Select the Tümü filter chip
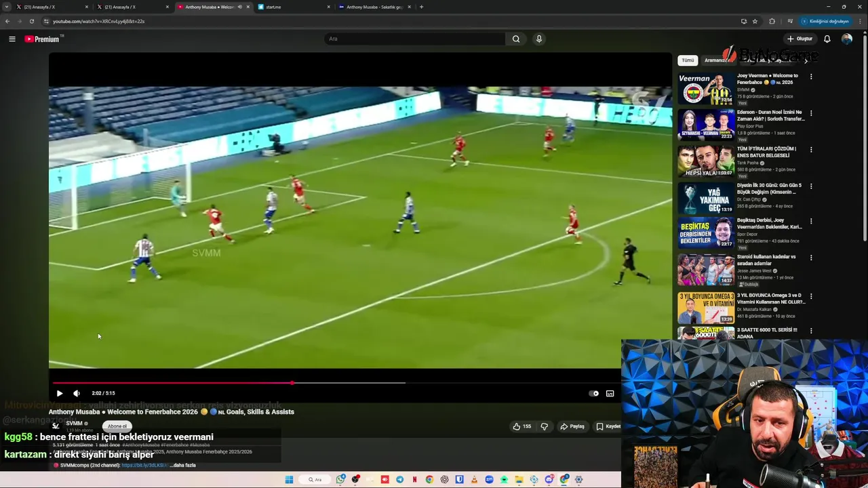The image size is (868, 488). (x=688, y=60)
